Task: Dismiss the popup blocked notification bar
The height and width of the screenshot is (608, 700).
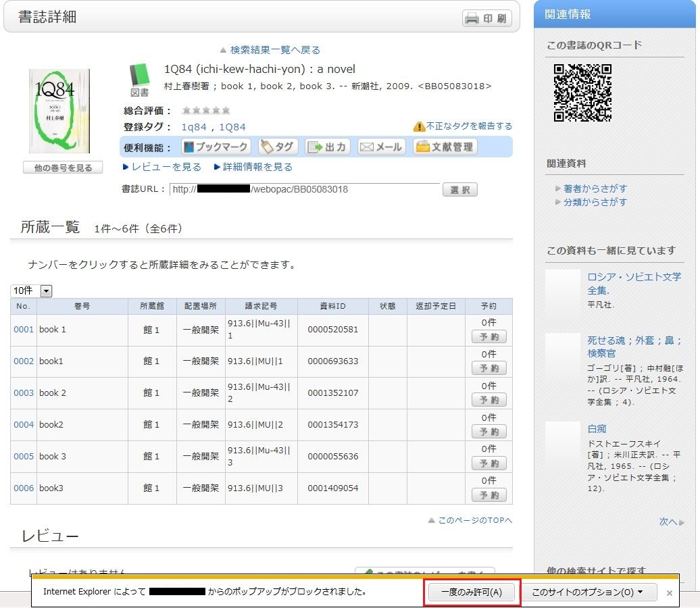Action: coord(670,593)
